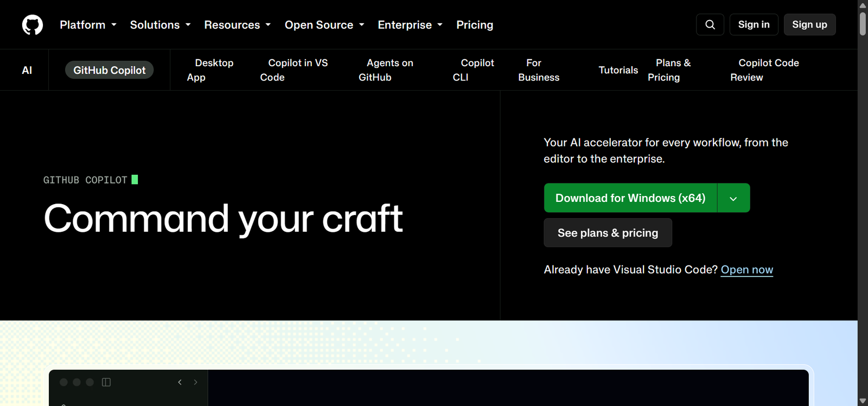
Task: Expand the Solutions menu
Action: click(161, 25)
